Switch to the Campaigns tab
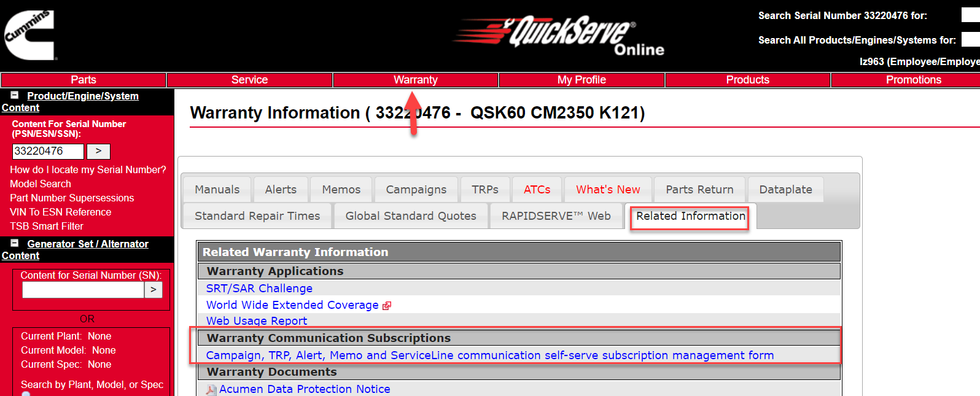Viewport: 980px width, 396px height. pyautogui.click(x=416, y=190)
